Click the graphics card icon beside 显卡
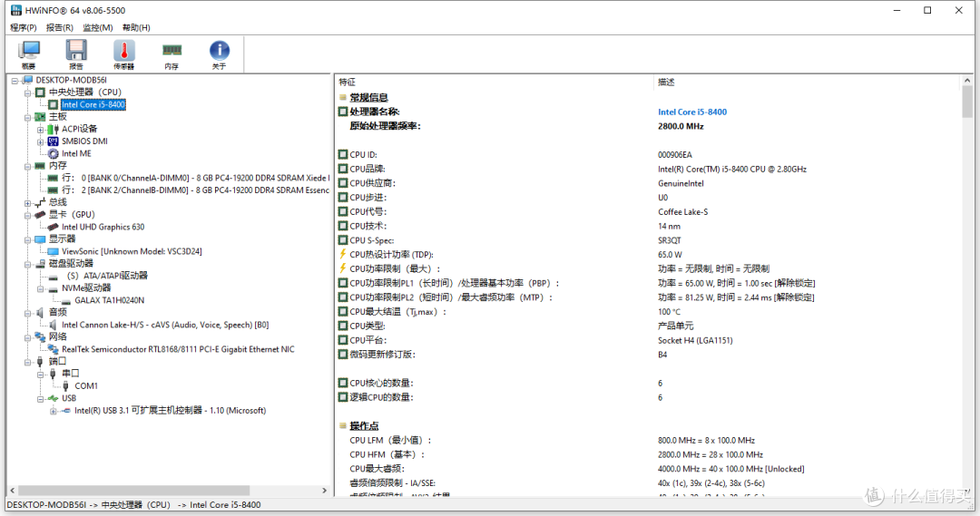 point(40,214)
